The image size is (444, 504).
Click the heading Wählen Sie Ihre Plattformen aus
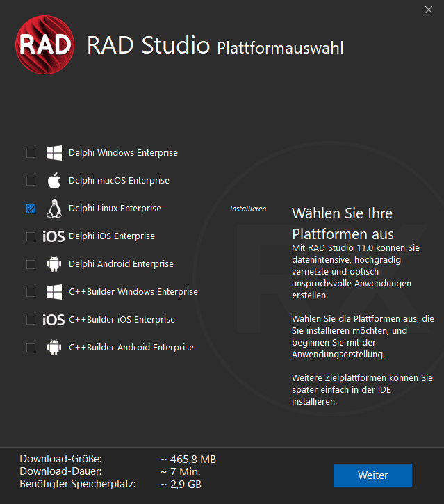pos(343,224)
